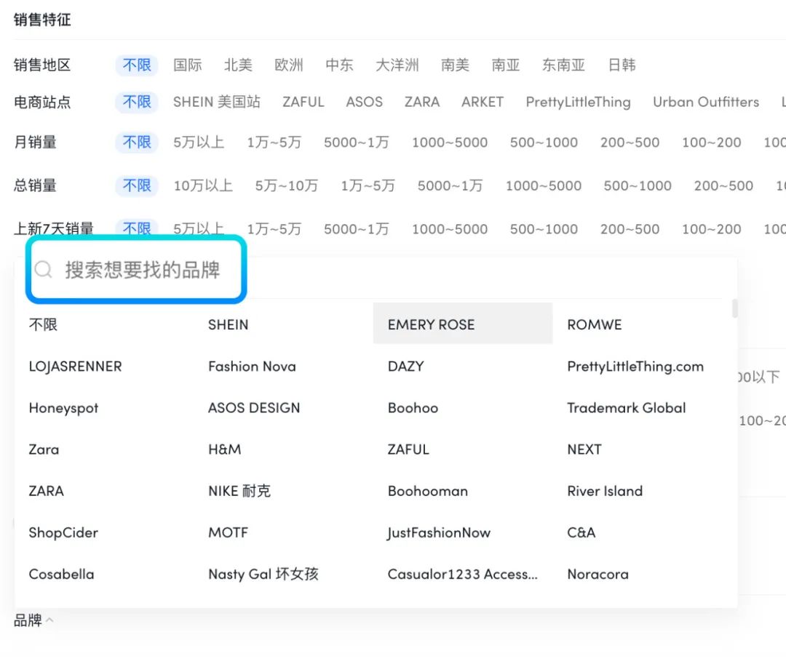Select Honeyspot brand
The width and height of the screenshot is (786, 672).
(63, 408)
